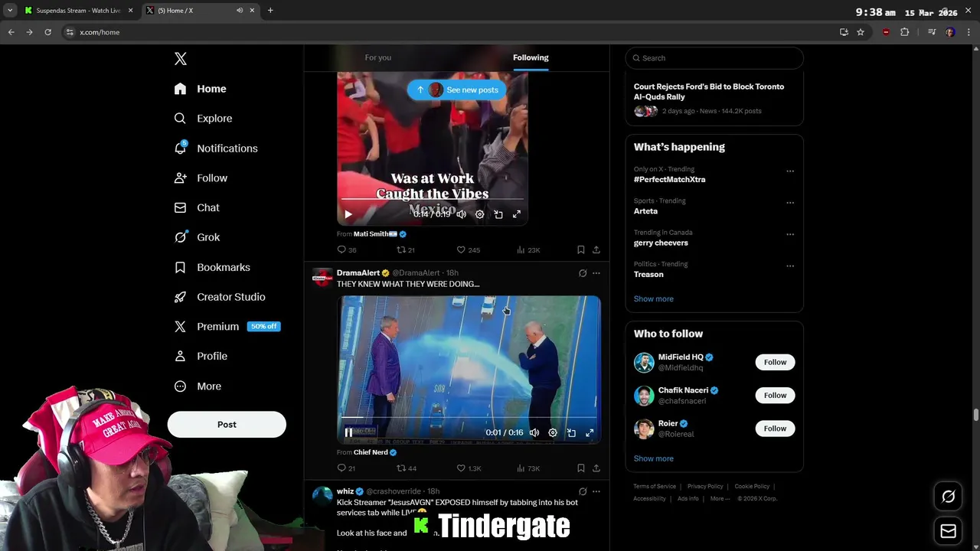This screenshot has width=980, height=551.
Task: Open options for #PerfectMatchXtra trend
Action: pos(790,171)
